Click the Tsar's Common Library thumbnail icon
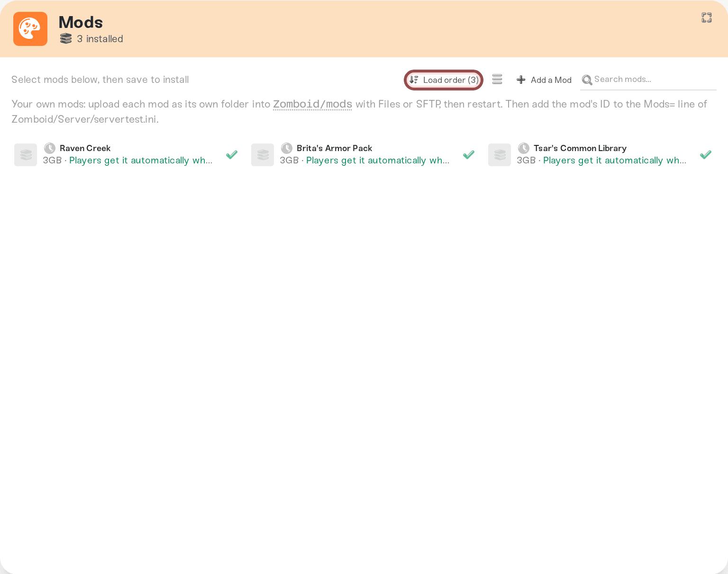 (x=500, y=155)
